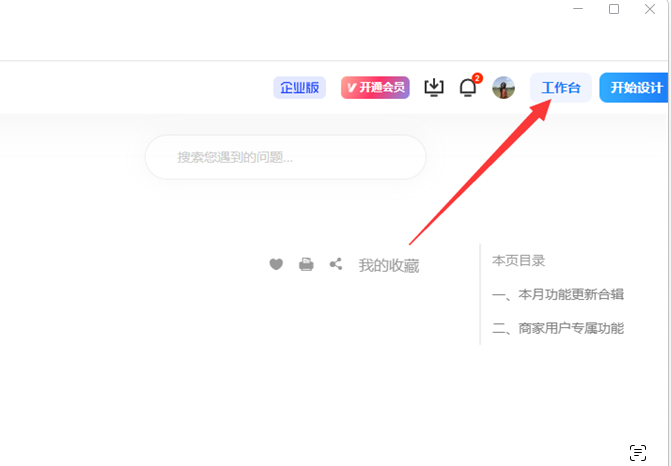Maximize the window
This screenshot has width=671, height=466.
tap(614, 9)
